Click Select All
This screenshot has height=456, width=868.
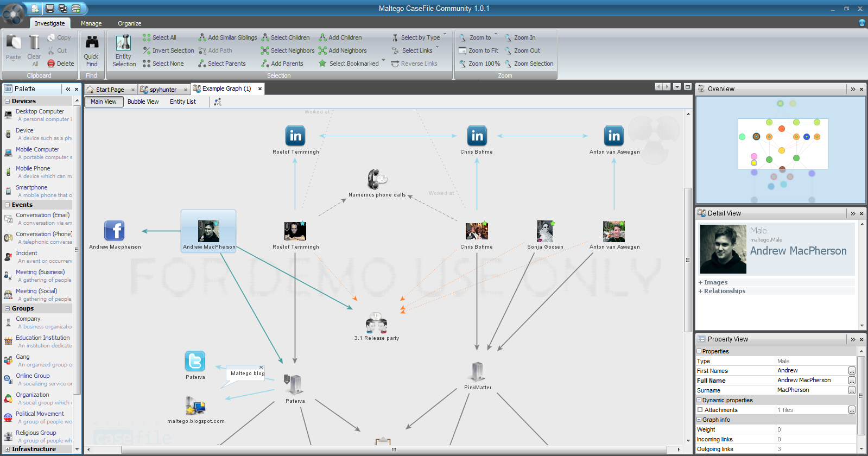pyautogui.click(x=160, y=37)
